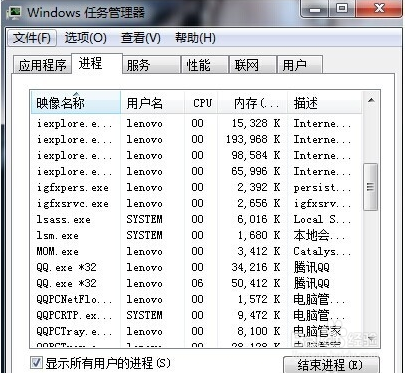Switch to the 性能 tab
This screenshot has width=408, height=373.
point(204,65)
